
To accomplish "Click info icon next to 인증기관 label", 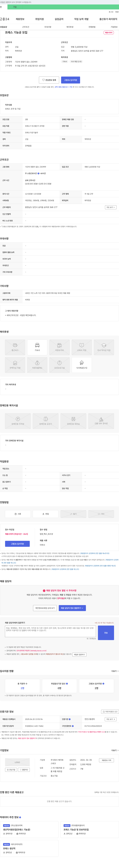I will tap(70, 719).
